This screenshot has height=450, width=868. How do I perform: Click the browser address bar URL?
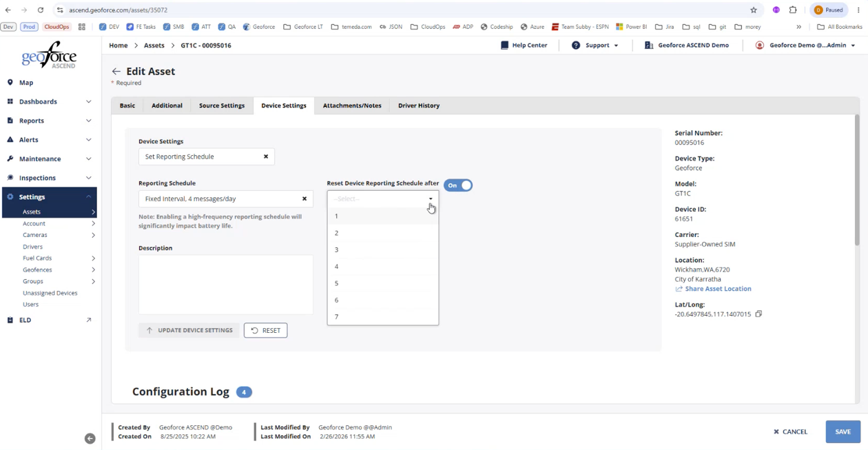[x=118, y=10]
